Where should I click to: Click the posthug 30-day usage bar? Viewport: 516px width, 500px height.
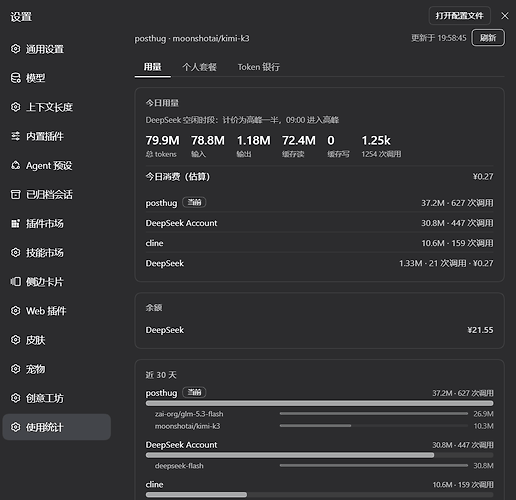pyautogui.click(x=319, y=403)
